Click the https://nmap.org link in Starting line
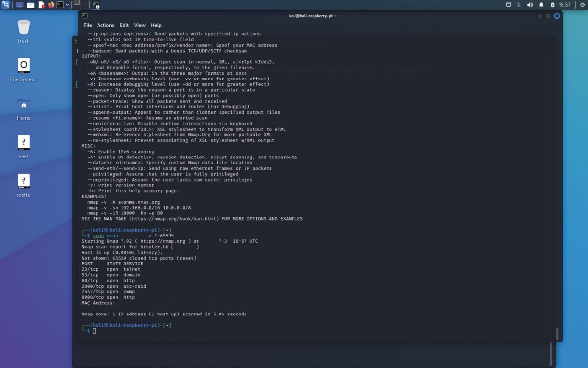 163,241
